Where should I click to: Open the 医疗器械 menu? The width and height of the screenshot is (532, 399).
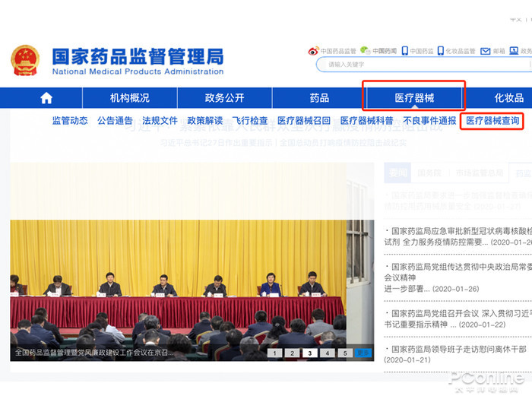tap(414, 98)
